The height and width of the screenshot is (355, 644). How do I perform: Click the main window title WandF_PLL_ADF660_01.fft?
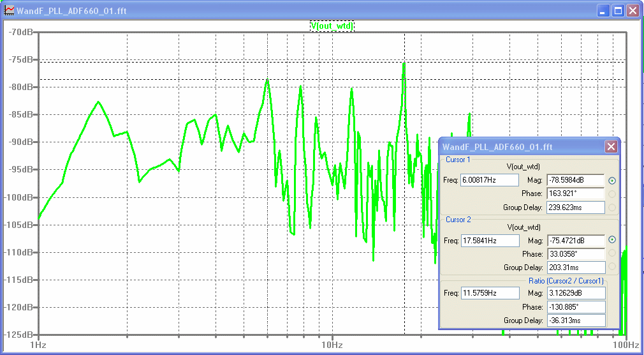pos(71,11)
